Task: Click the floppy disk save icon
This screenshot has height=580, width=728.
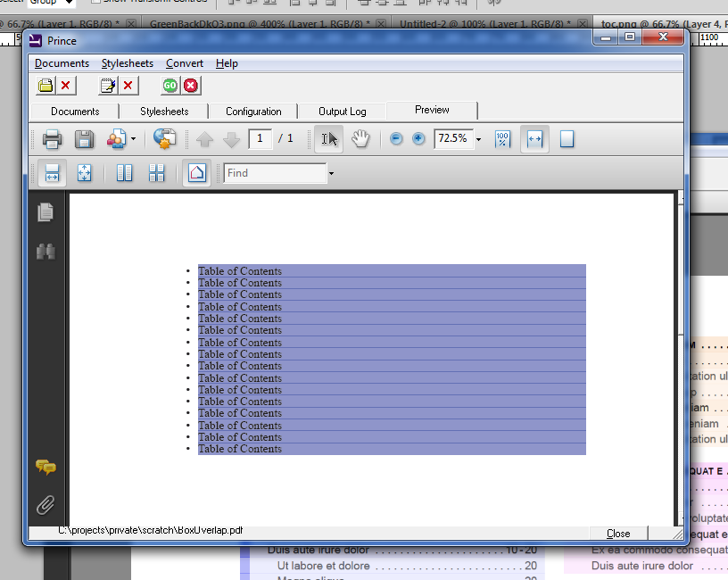Action: [x=84, y=139]
